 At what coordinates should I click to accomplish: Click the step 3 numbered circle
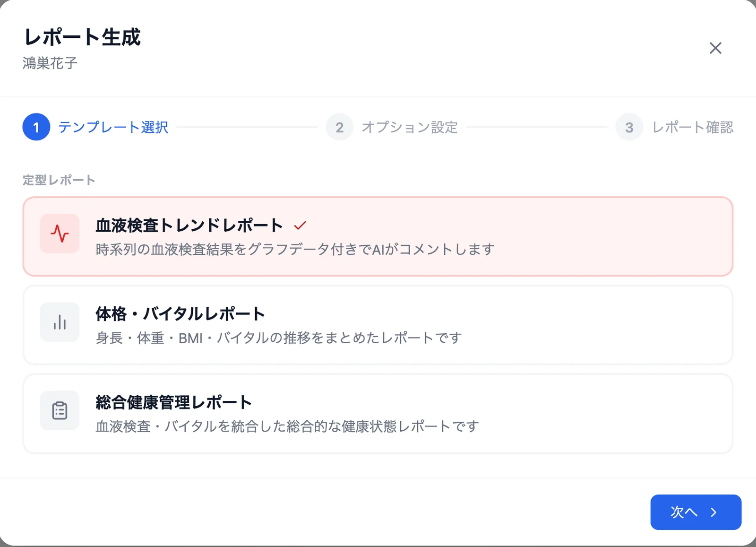click(629, 127)
